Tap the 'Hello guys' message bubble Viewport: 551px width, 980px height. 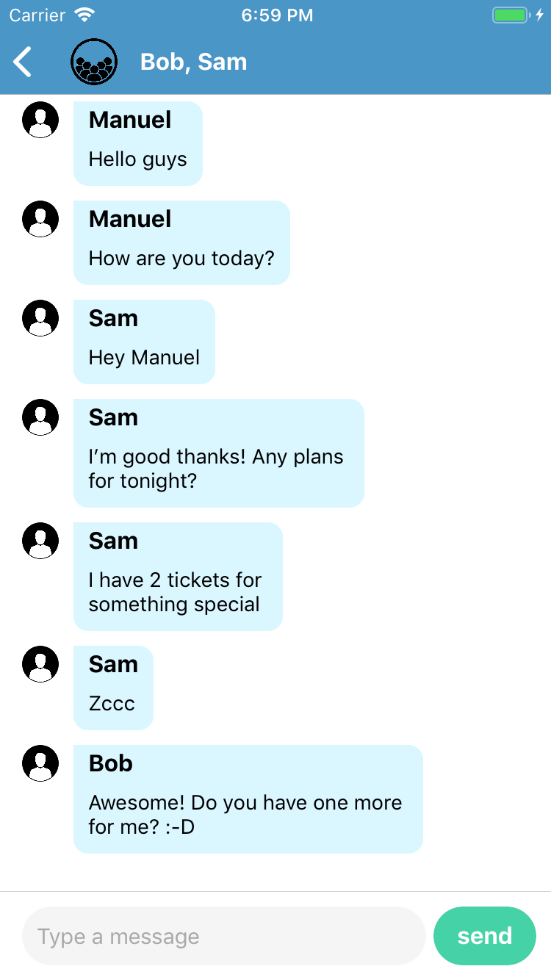tap(137, 143)
